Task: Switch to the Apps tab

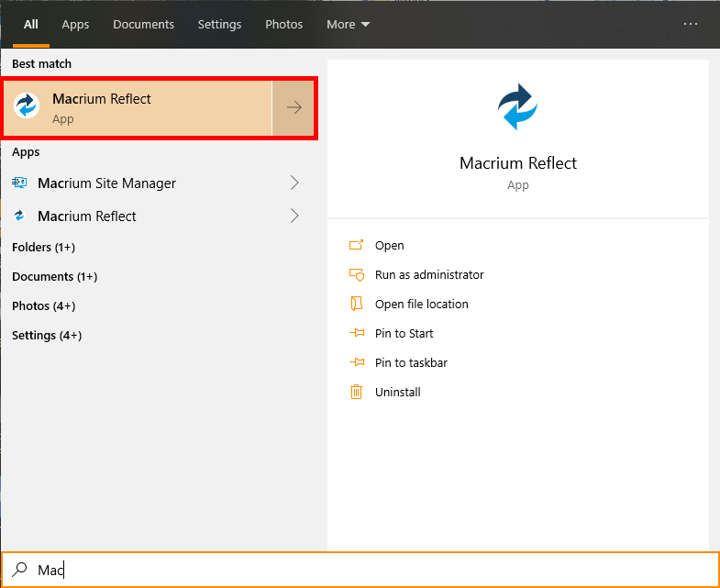Action: click(x=75, y=25)
